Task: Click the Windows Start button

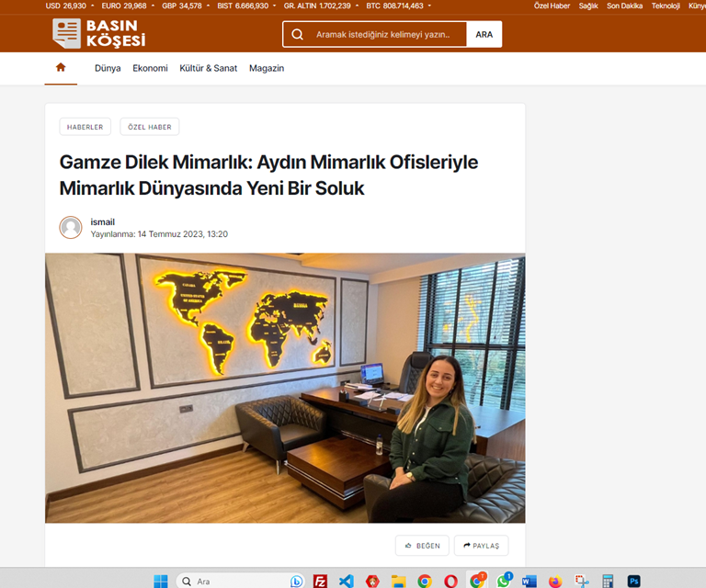Action: click(161, 581)
